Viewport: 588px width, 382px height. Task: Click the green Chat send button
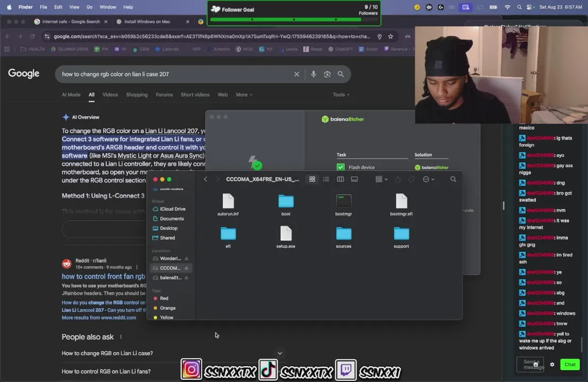tap(569, 364)
